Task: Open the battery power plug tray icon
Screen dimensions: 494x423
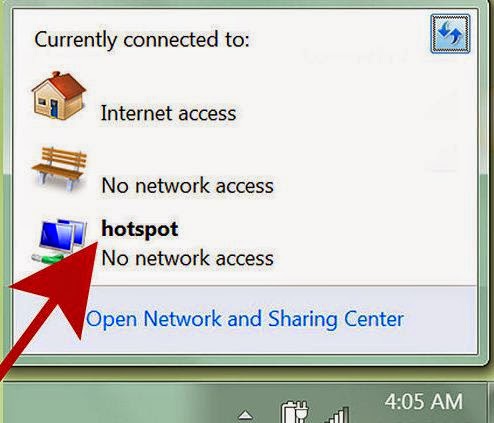Action: [294, 411]
